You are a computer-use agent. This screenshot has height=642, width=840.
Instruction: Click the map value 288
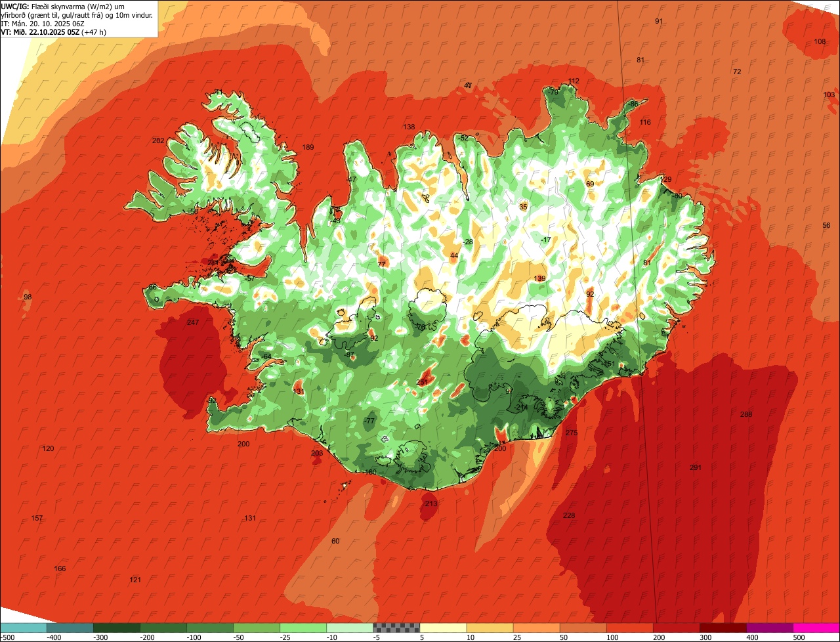pos(746,414)
